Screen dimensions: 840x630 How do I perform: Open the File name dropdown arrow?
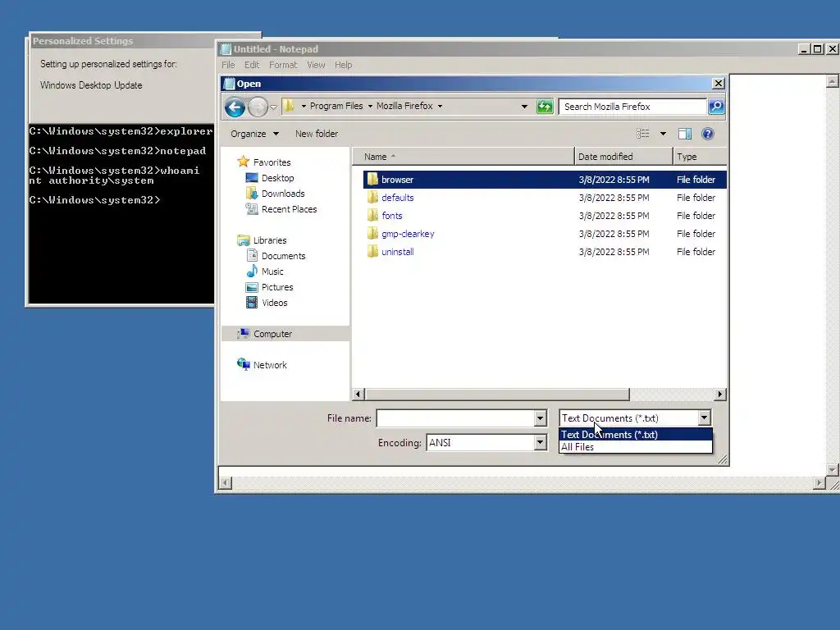click(540, 418)
